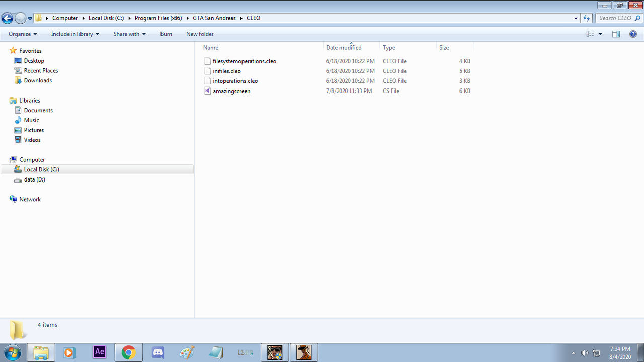Image resolution: width=644 pixels, height=362 pixels.
Task: Click the Change your view icon
Action: [590, 34]
